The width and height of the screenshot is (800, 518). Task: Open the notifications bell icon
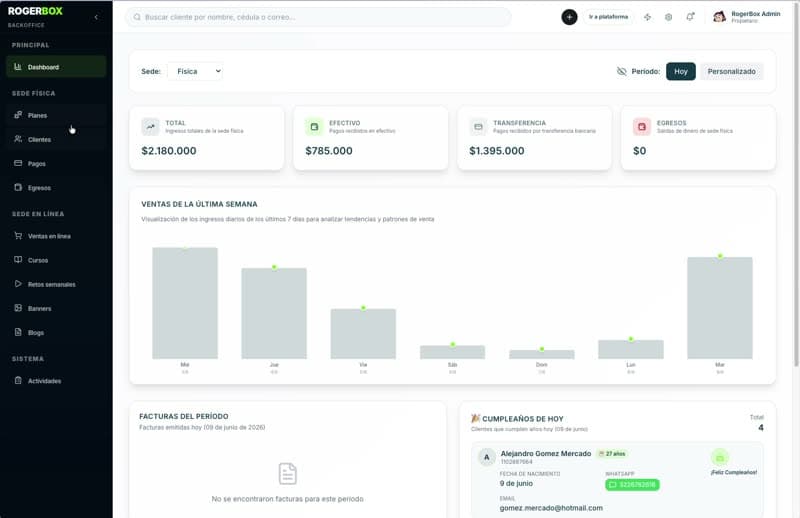[690, 17]
